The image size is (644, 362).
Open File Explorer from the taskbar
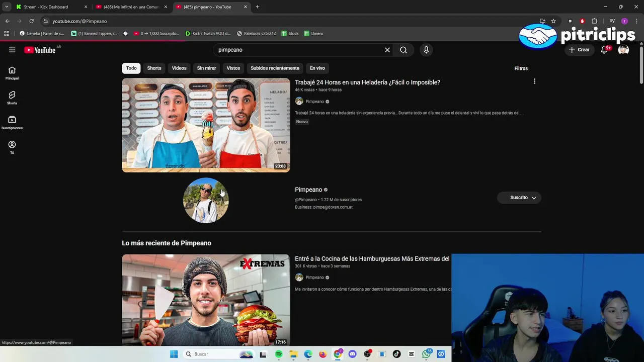293,354
